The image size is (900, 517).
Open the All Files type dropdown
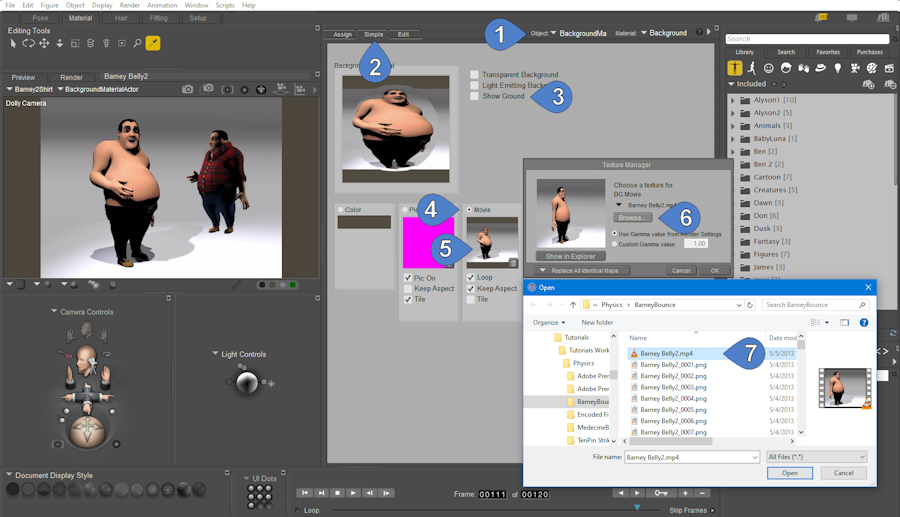pos(816,457)
